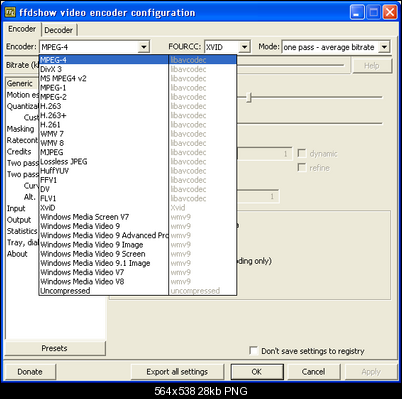Open the Masking settings page
The image size is (402, 399).
21,129
